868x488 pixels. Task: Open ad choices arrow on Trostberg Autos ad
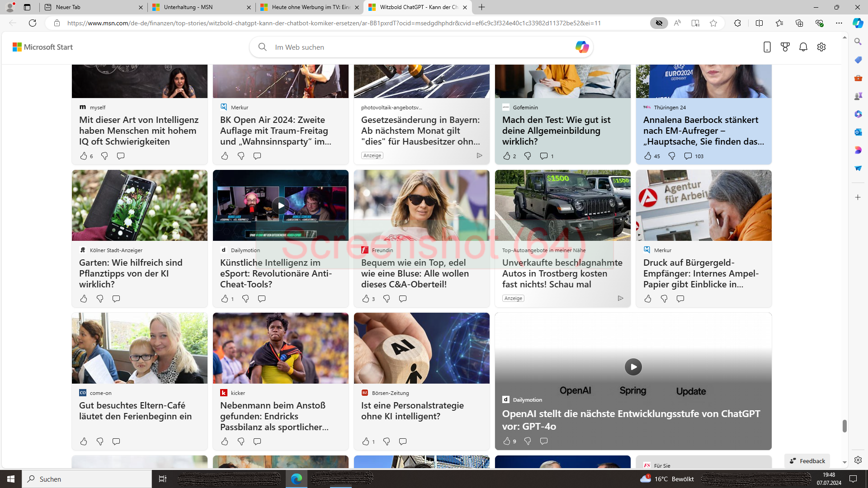click(x=620, y=298)
